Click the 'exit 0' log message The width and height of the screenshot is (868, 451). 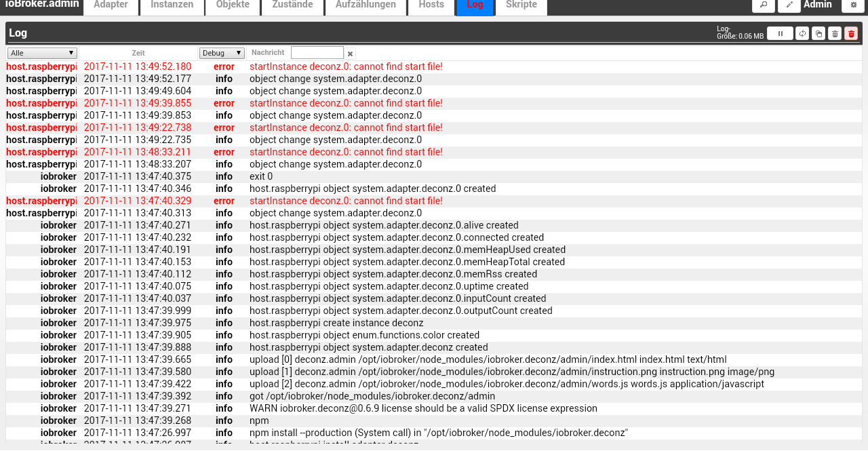pos(261,176)
